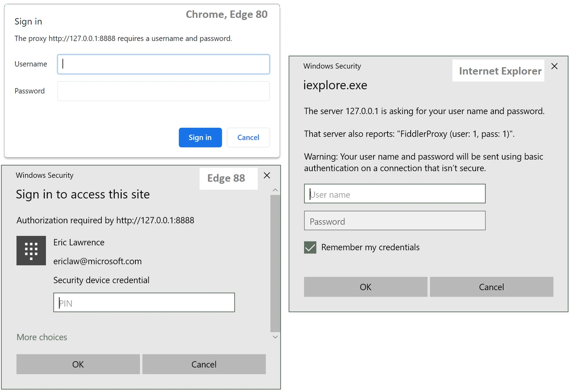Dismiss the Internet Explorer dialog with its X

click(554, 66)
